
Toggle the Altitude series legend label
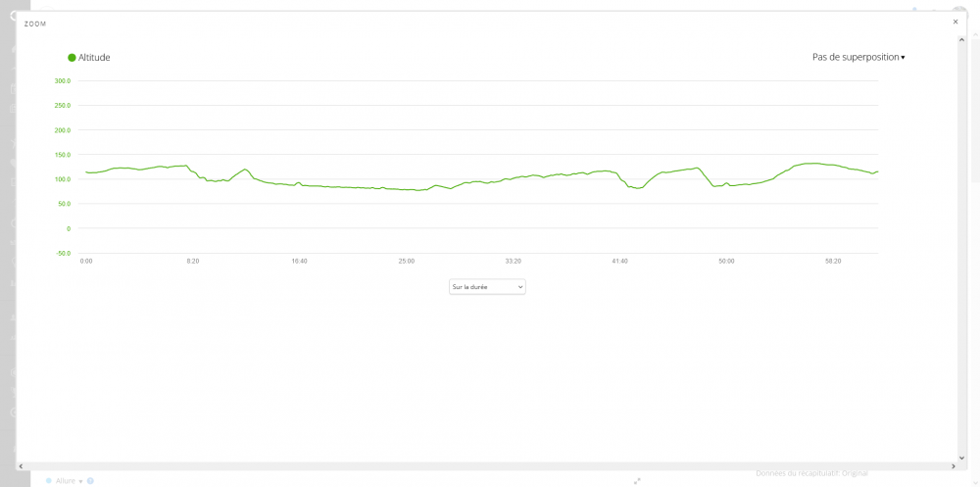[x=94, y=58]
